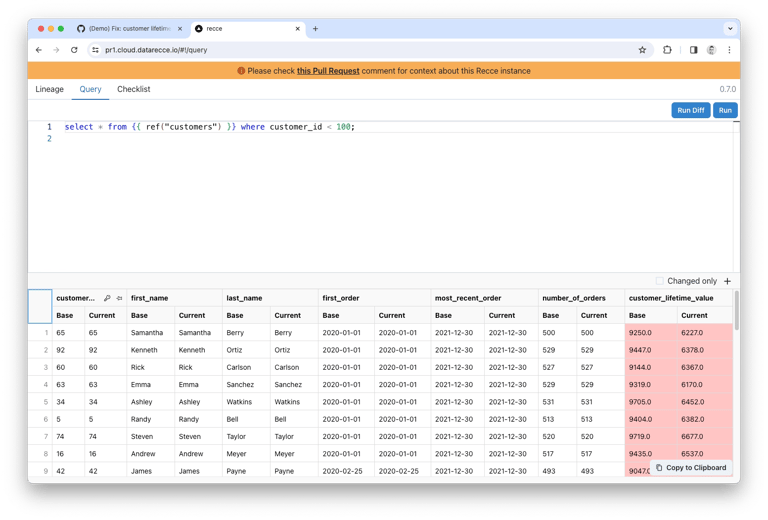Switch to the Checklist tab
Viewport: 768px width, 520px height.
point(133,89)
